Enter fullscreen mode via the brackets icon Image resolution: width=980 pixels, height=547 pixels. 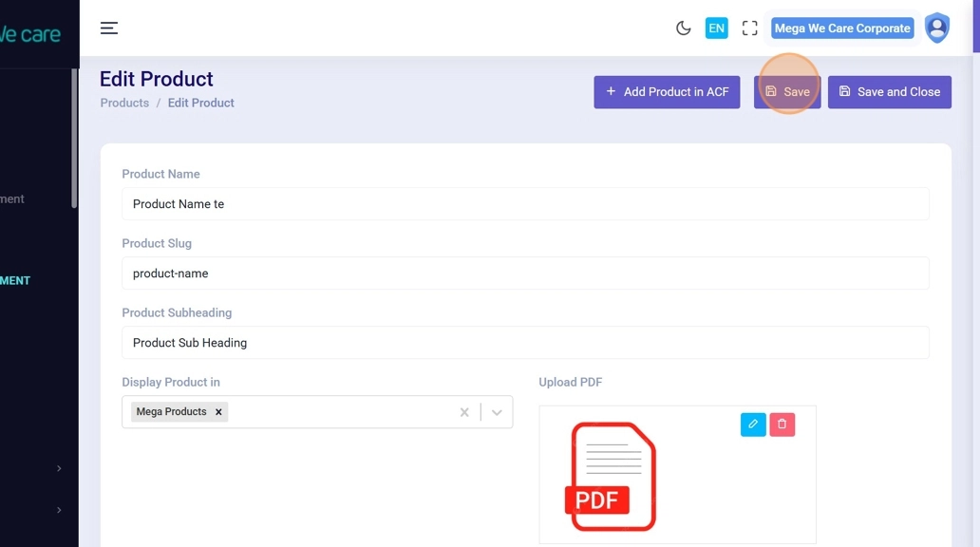click(x=749, y=28)
